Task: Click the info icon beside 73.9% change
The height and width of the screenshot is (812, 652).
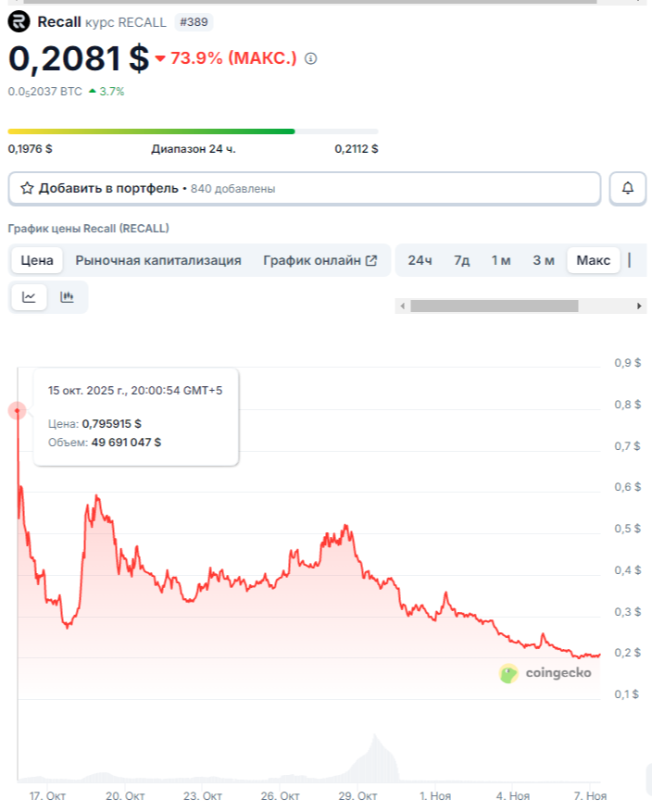Action: pos(308,58)
